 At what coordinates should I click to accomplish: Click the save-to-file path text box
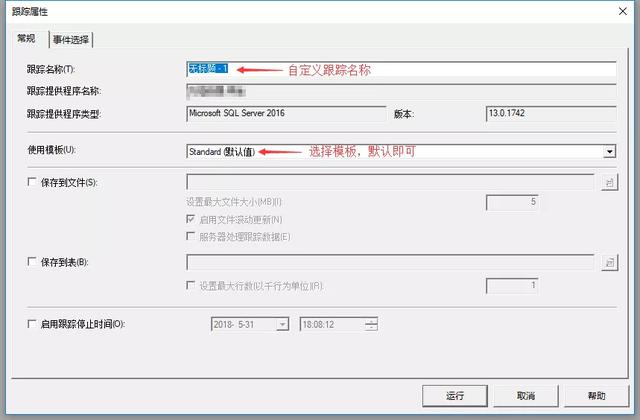391,182
